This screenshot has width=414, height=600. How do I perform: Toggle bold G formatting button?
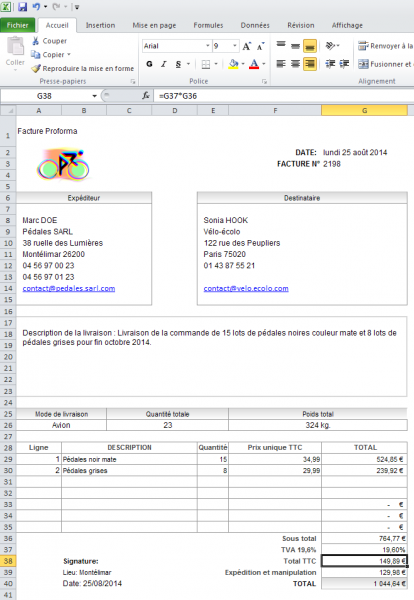coord(149,64)
